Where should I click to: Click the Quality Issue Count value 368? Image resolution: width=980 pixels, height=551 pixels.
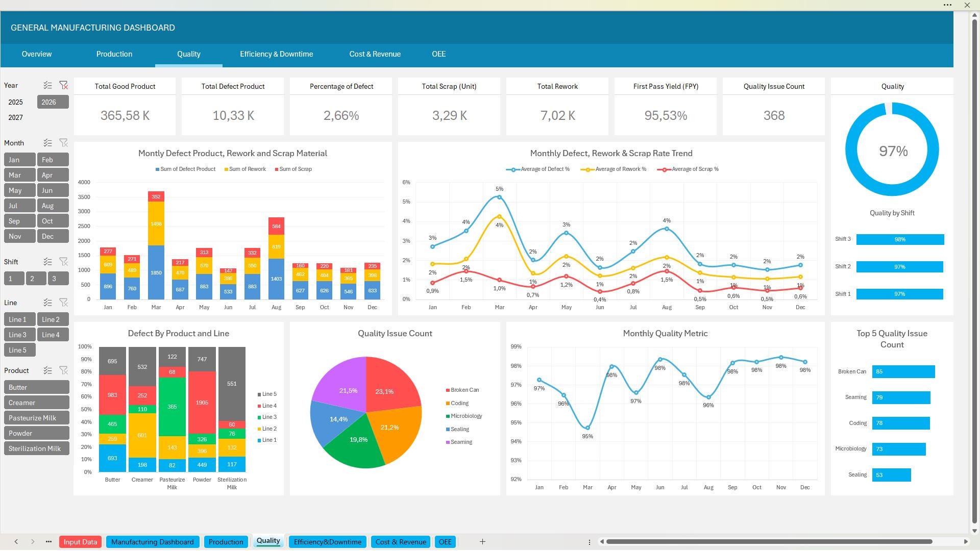tap(774, 116)
